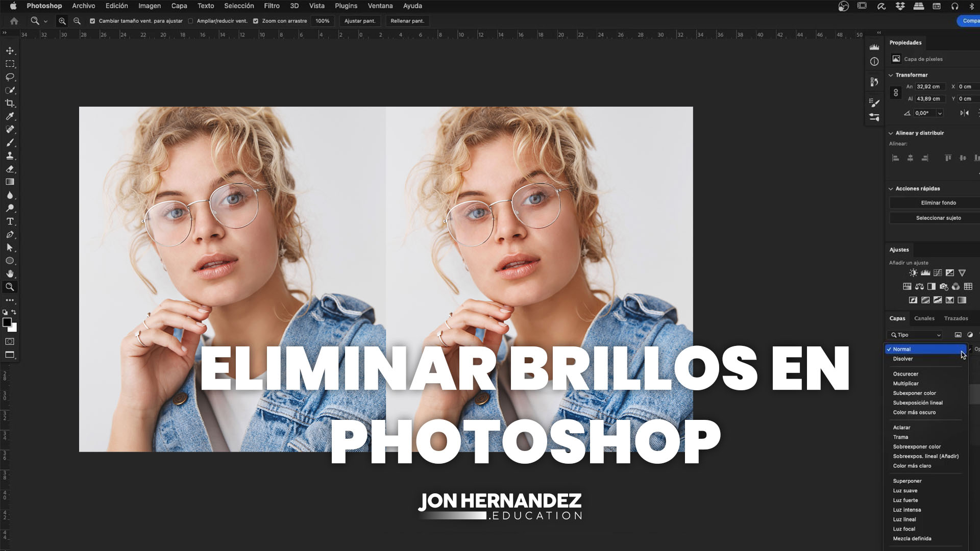Viewport: 980px width, 551px height.
Task: Select the Gradient tool
Action: 10,182
